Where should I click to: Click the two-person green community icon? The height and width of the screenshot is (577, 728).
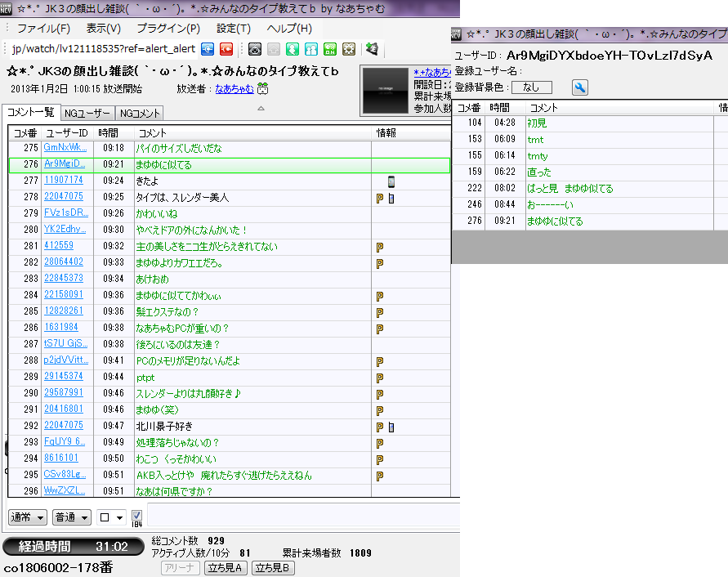coord(311,49)
